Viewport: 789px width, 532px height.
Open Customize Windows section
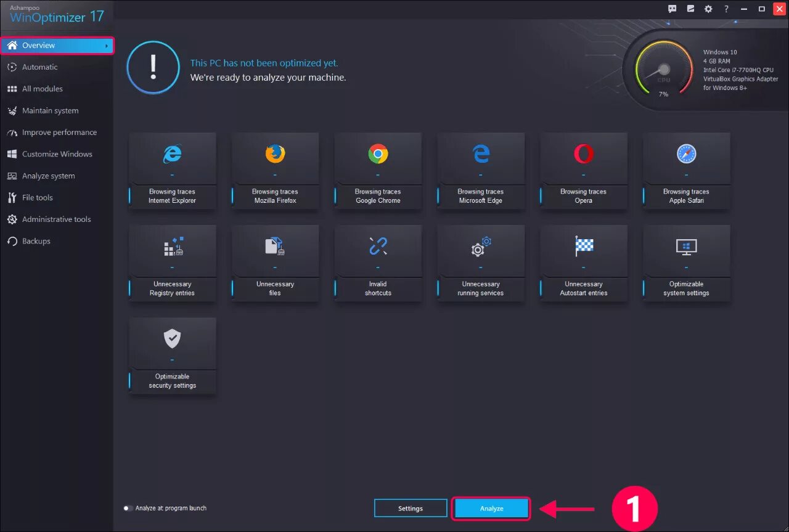coord(57,154)
